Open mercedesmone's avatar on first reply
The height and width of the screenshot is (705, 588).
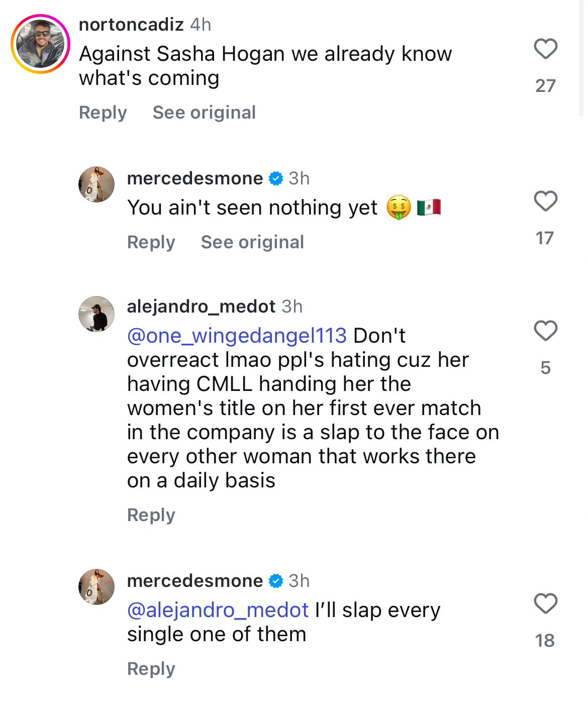pos(96,184)
